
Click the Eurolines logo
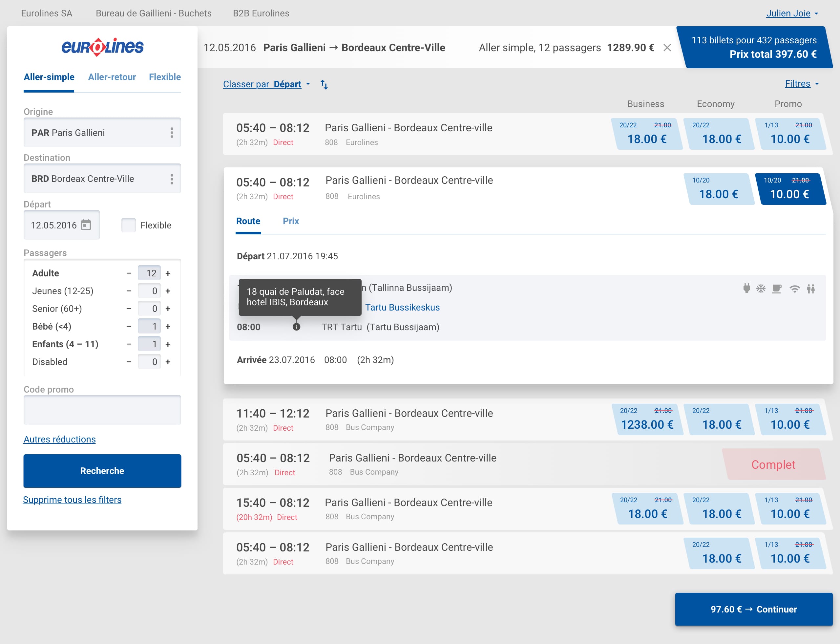click(x=102, y=47)
